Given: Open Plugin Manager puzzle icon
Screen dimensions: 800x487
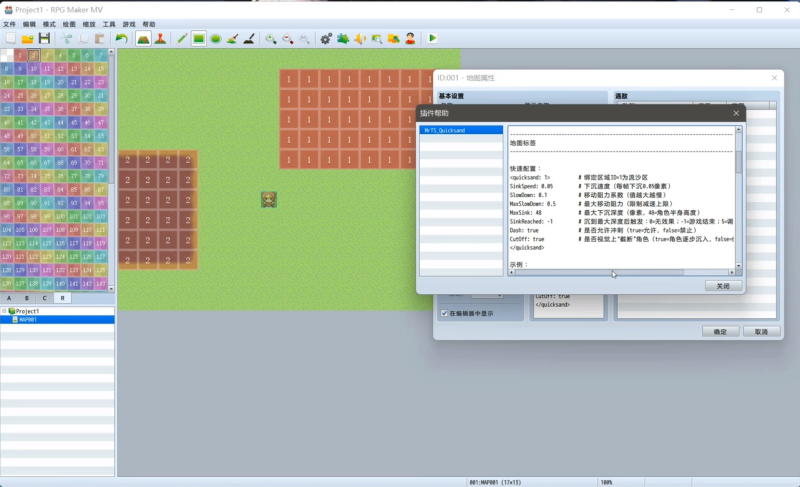Looking at the screenshot, I should 343,38.
